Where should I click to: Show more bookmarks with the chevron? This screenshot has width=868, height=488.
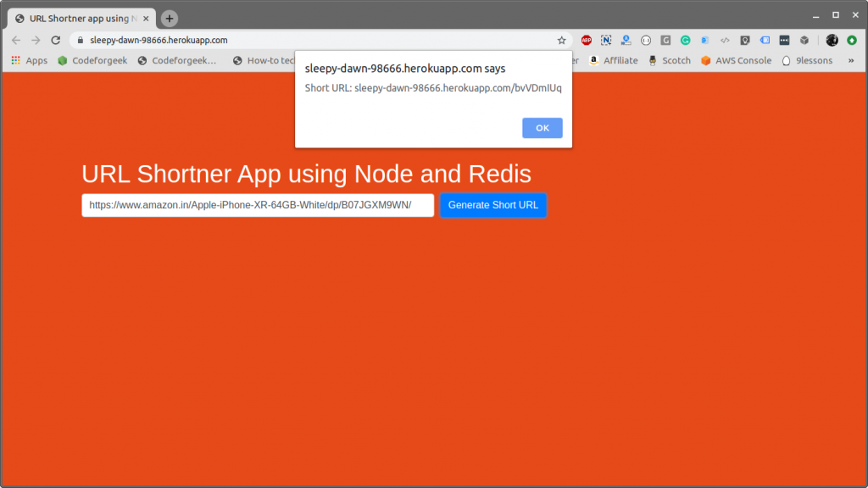851,61
